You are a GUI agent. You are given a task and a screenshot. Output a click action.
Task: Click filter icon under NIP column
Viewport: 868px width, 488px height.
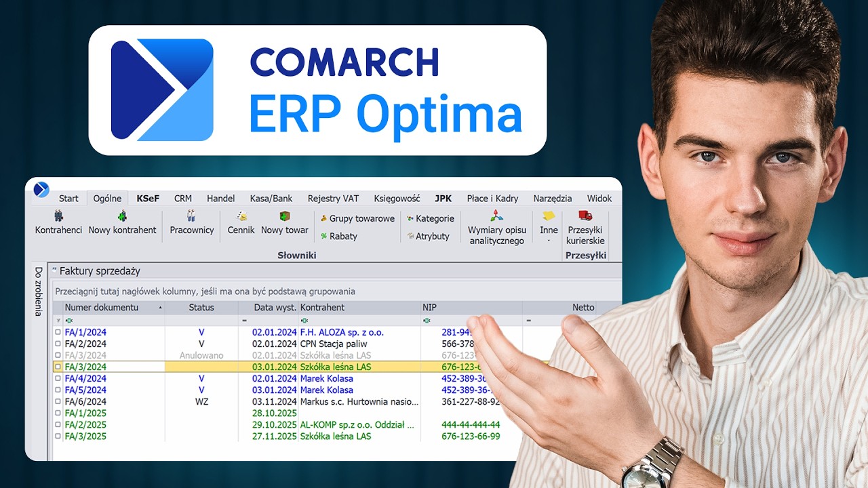pyautogui.click(x=426, y=321)
